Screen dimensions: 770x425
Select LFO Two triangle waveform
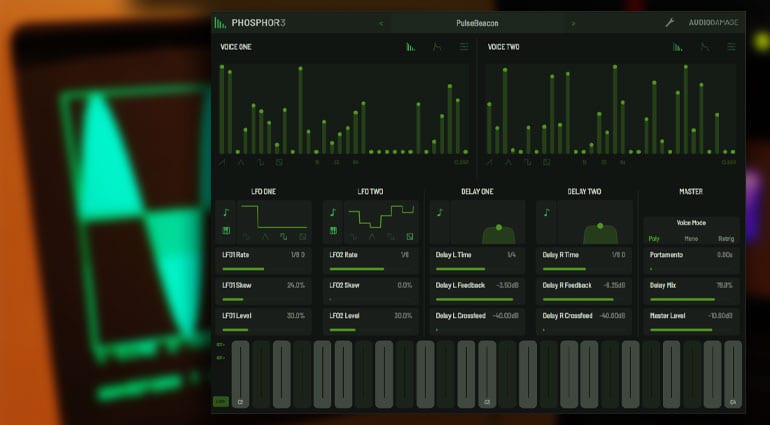[x=372, y=237]
